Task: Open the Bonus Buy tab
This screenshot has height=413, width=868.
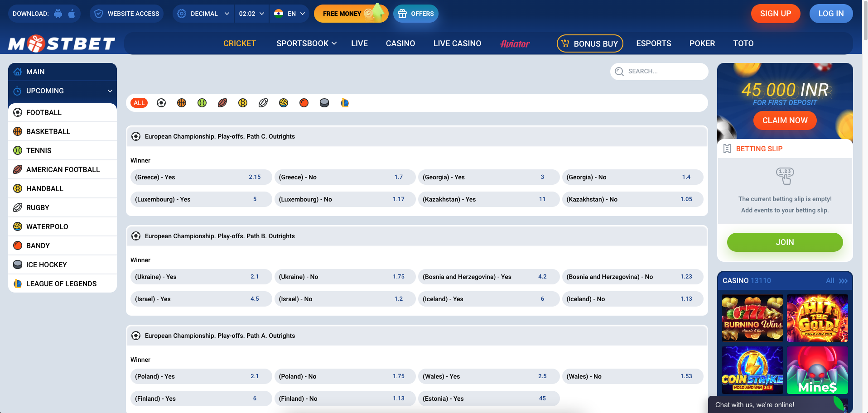Action: coord(590,43)
